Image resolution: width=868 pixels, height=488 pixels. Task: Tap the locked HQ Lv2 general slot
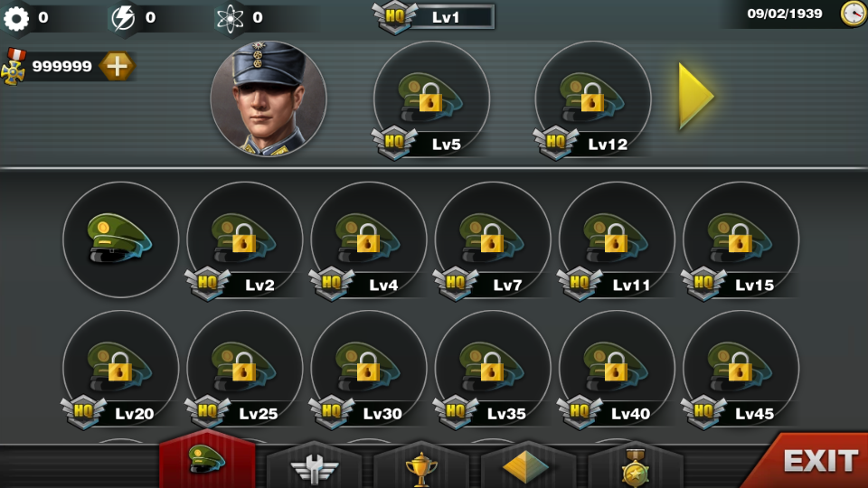click(245, 239)
